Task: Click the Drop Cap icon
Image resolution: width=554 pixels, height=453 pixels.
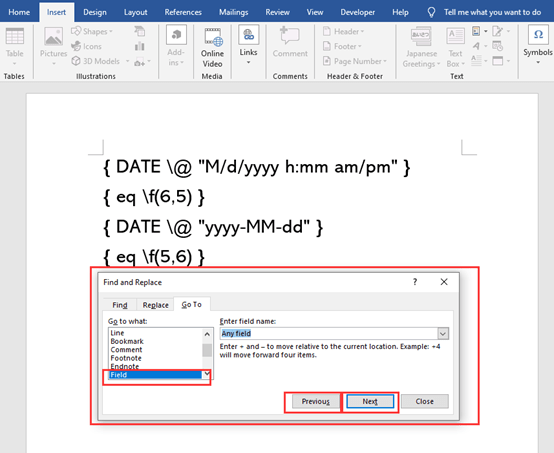Action: pyautogui.click(x=476, y=61)
